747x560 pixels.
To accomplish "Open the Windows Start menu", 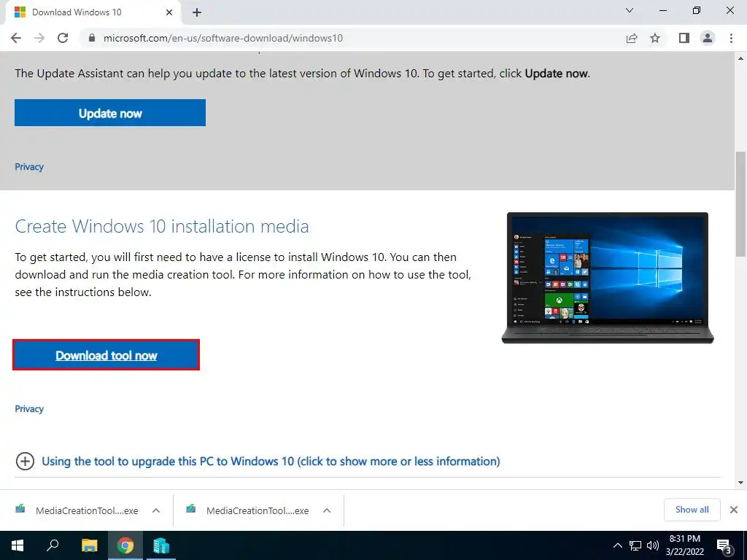I will point(18,545).
